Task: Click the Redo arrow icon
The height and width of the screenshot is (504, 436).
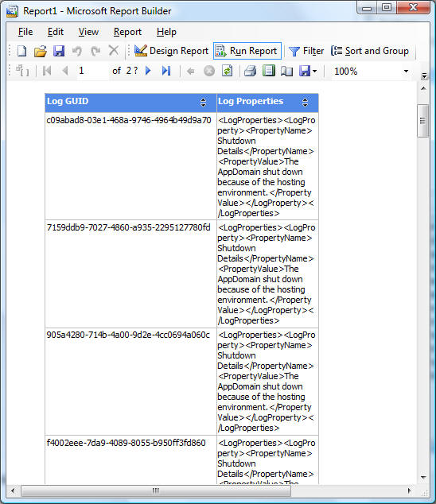Action: pyautogui.click(x=95, y=51)
